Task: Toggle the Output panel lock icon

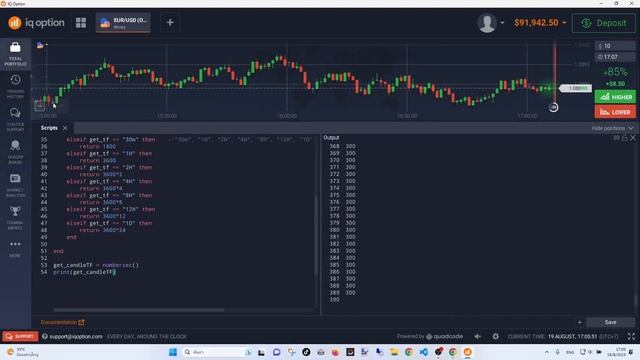Action: [624, 138]
